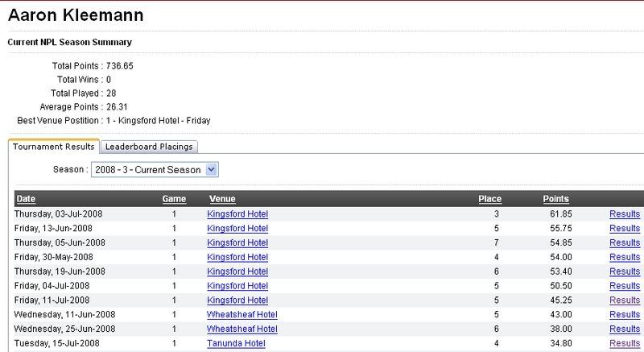Click Kingsford Hotel venue for 05-Jun-2008
Image resolution: width=644 pixels, height=352 pixels.
click(237, 242)
